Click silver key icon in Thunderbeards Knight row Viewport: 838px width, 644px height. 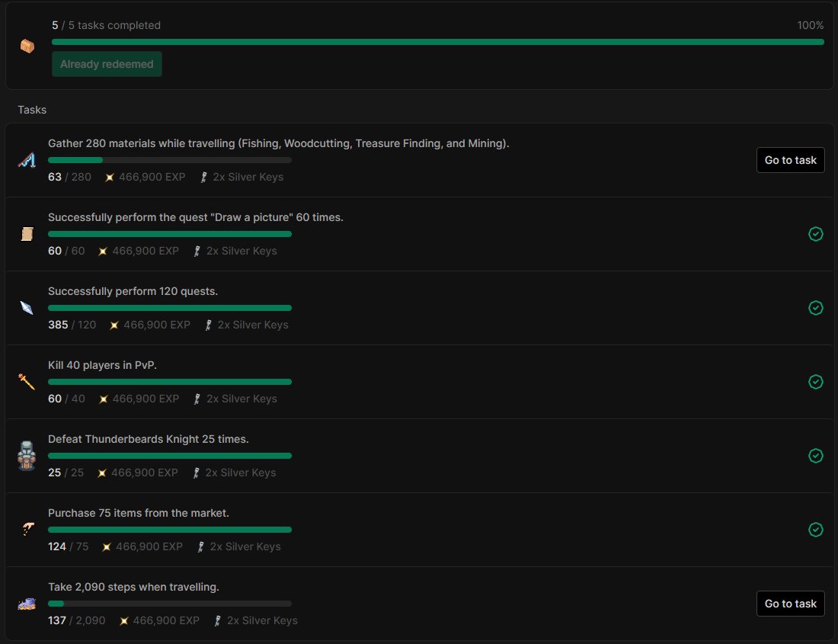(x=196, y=473)
